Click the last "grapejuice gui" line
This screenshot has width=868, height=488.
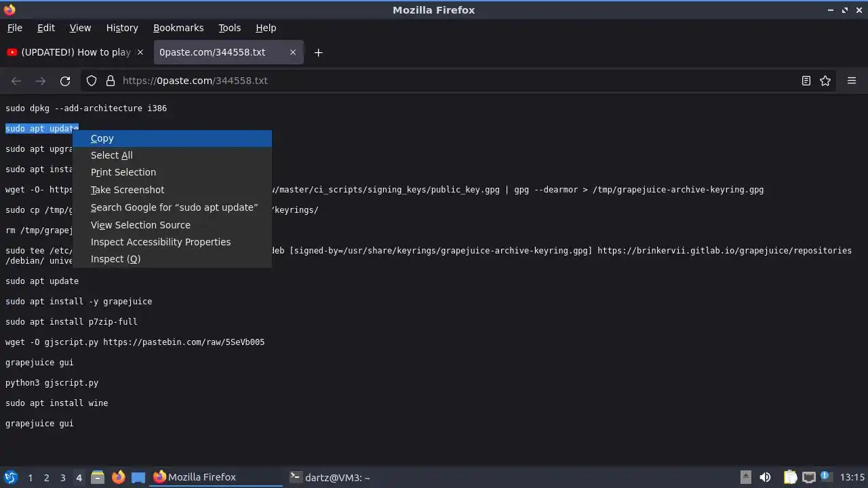click(39, 424)
